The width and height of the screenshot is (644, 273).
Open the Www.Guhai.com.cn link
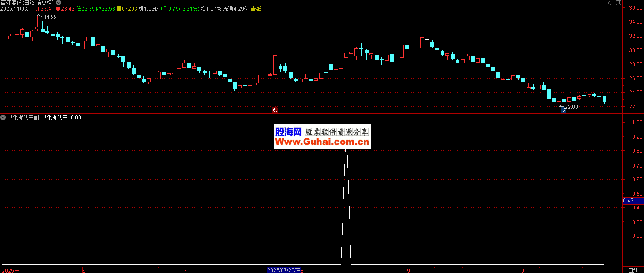coord(322,142)
